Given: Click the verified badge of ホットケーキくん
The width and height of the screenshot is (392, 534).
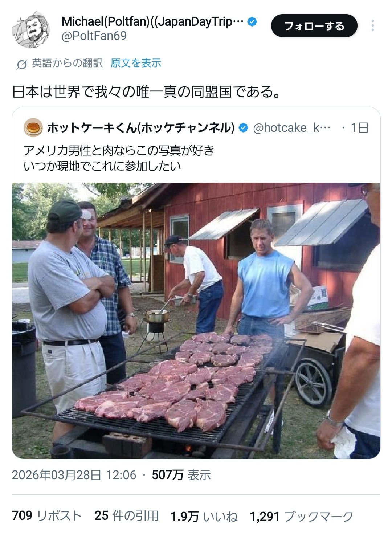Looking at the screenshot, I should [243, 128].
